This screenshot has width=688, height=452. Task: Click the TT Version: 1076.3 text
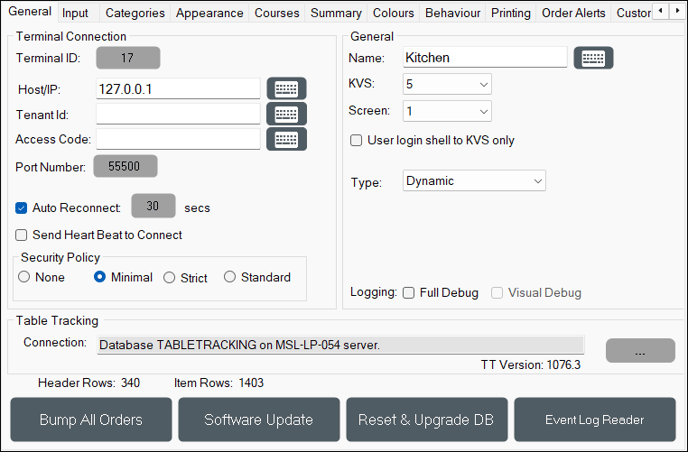pos(530,365)
